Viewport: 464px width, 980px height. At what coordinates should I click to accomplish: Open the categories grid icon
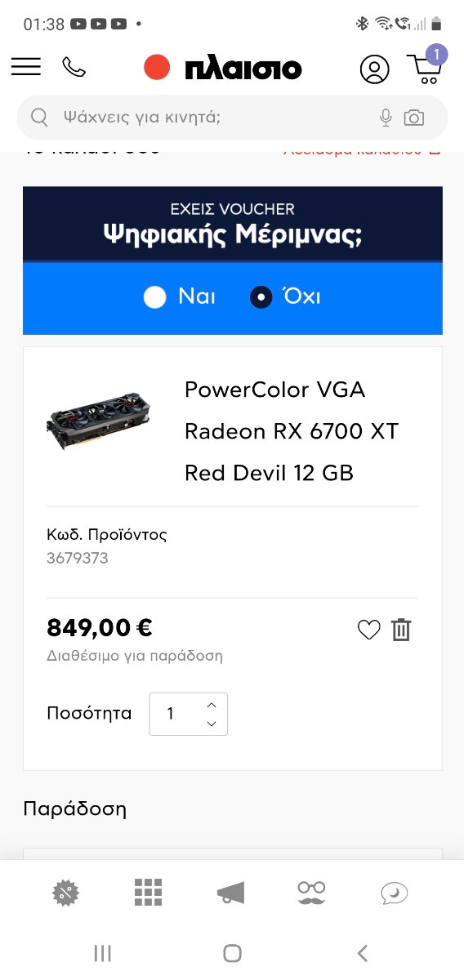(148, 893)
